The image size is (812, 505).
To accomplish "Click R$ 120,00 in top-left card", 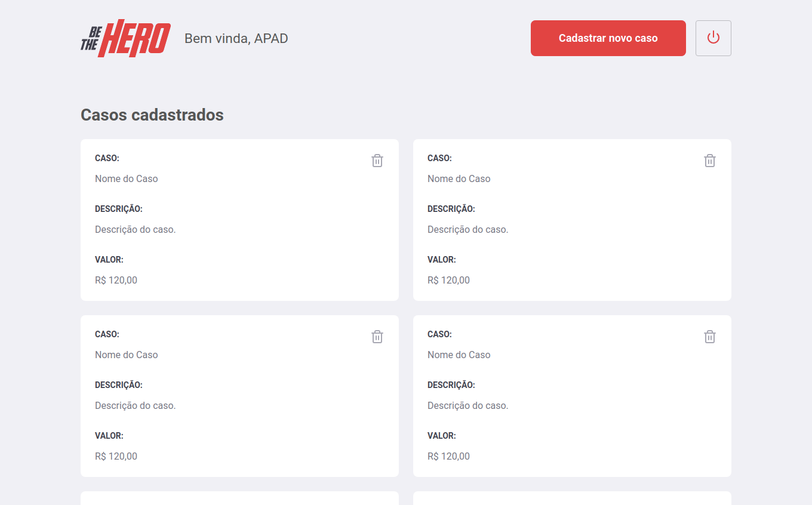I will tap(116, 280).
